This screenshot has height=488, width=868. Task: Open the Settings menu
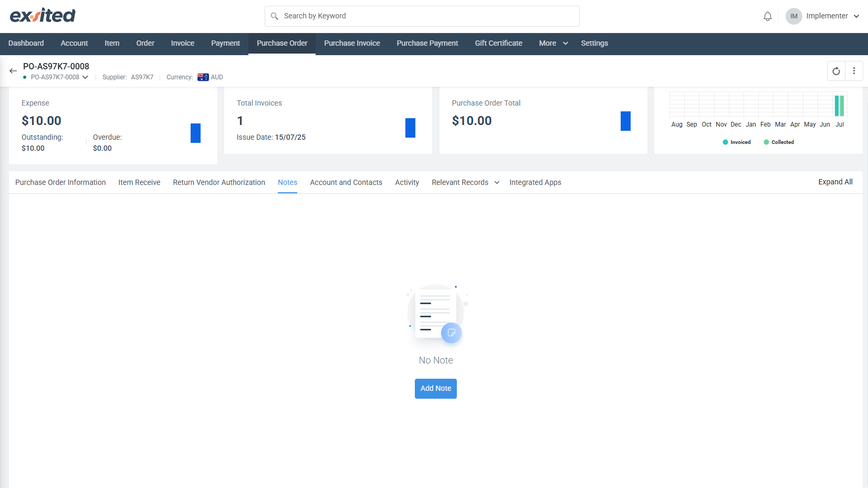[594, 44]
